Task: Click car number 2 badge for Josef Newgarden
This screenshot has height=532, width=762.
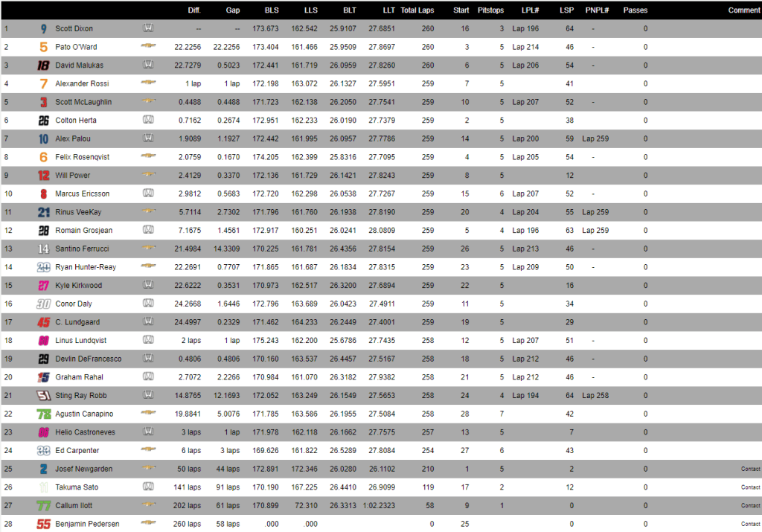Action: click(44, 469)
